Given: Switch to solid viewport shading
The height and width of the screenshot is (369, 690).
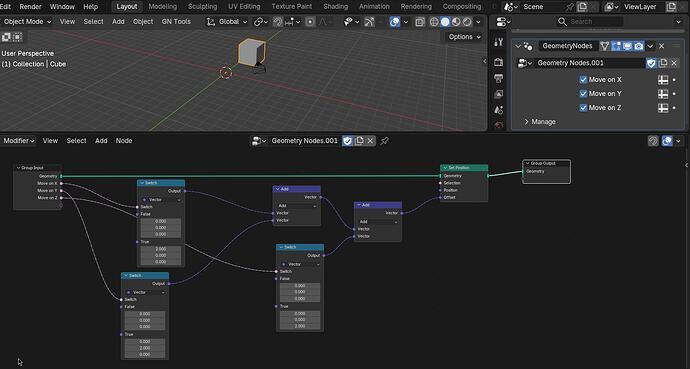Looking at the screenshot, I should (x=445, y=22).
